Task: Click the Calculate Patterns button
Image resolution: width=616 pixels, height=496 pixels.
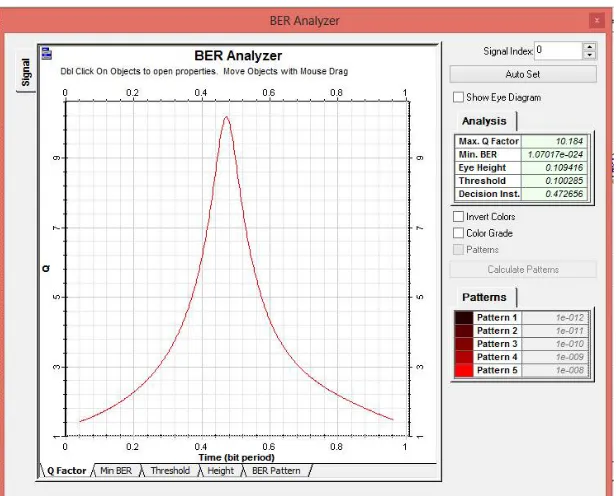Action: point(523,269)
